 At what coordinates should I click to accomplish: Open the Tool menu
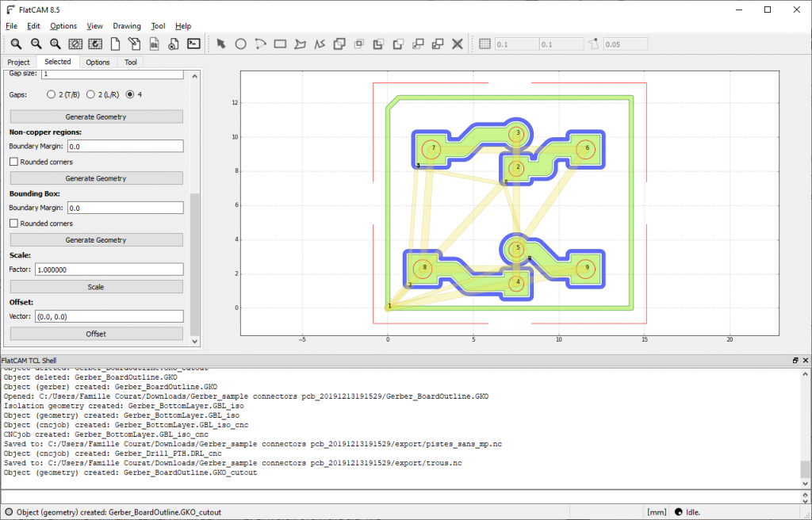click(158, 26)
